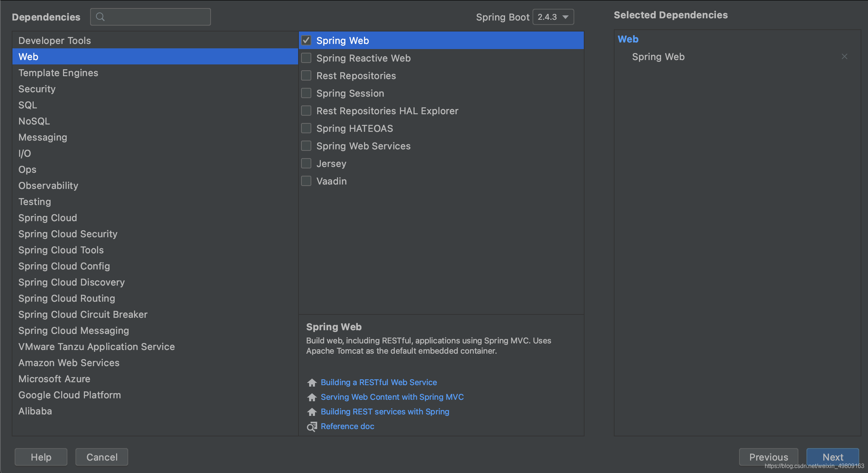868x473 pixels.
Task: Open Spring Cloud Security category
Action: (x=155, y=234)
